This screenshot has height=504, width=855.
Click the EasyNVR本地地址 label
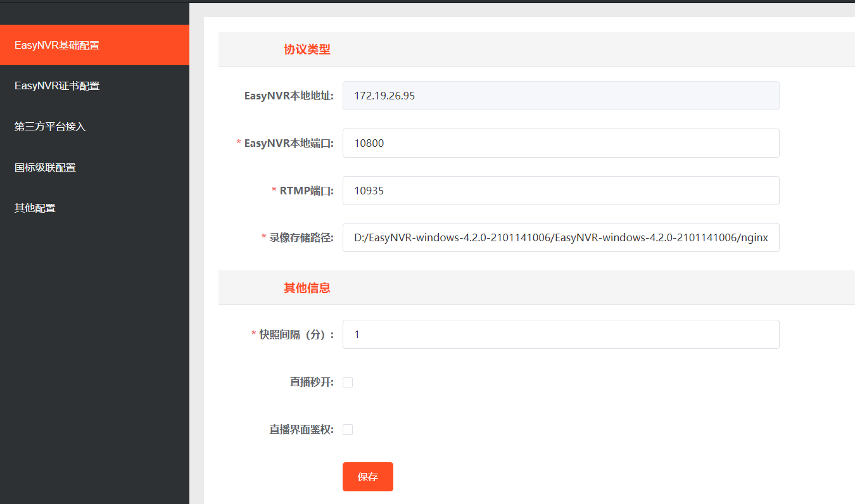coord(289,96)
